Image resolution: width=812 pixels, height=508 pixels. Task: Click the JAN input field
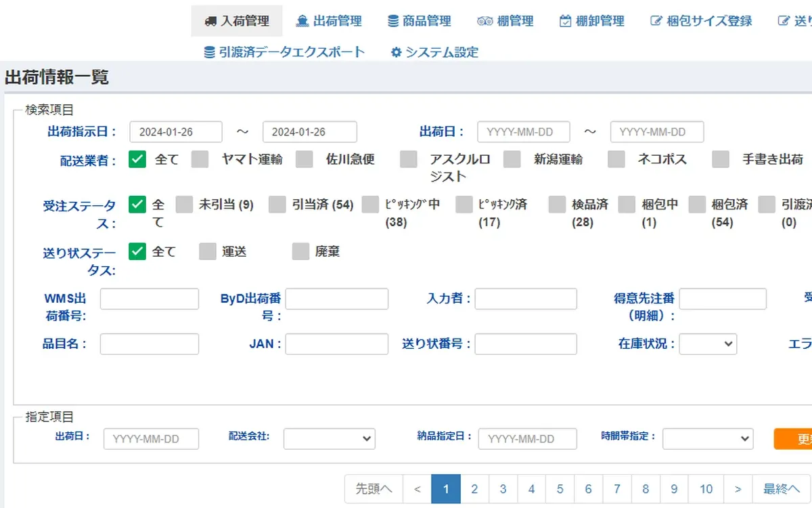click(337, 344)
